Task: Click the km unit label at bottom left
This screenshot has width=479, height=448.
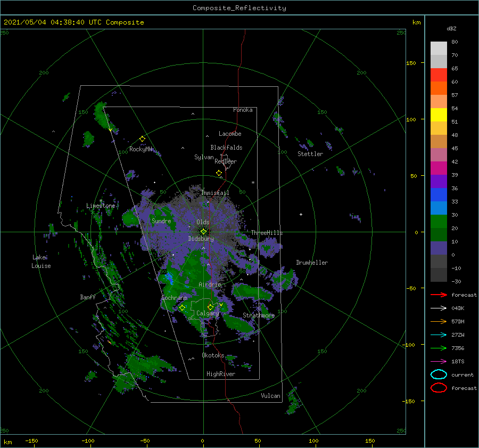Action: click(7, 442)
